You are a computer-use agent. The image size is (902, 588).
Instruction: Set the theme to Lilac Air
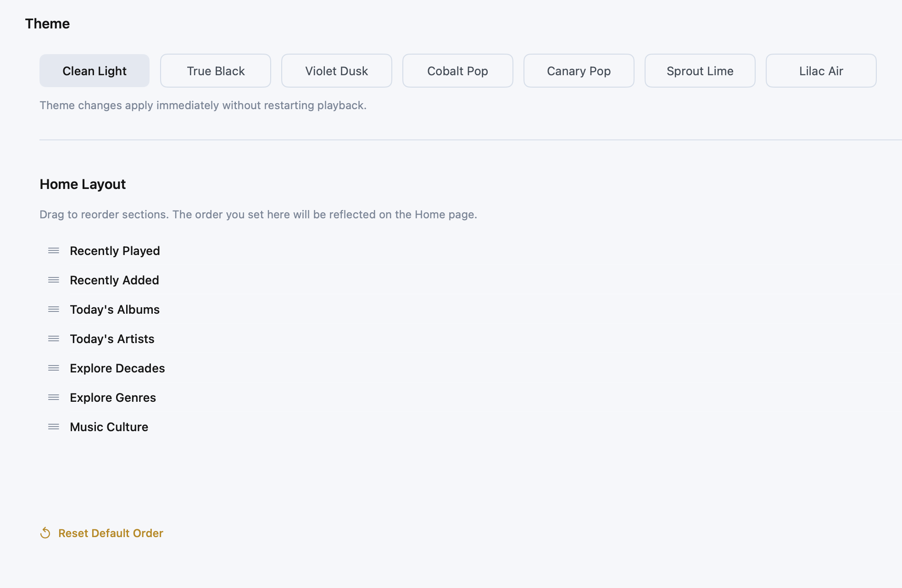click(821, 71)
